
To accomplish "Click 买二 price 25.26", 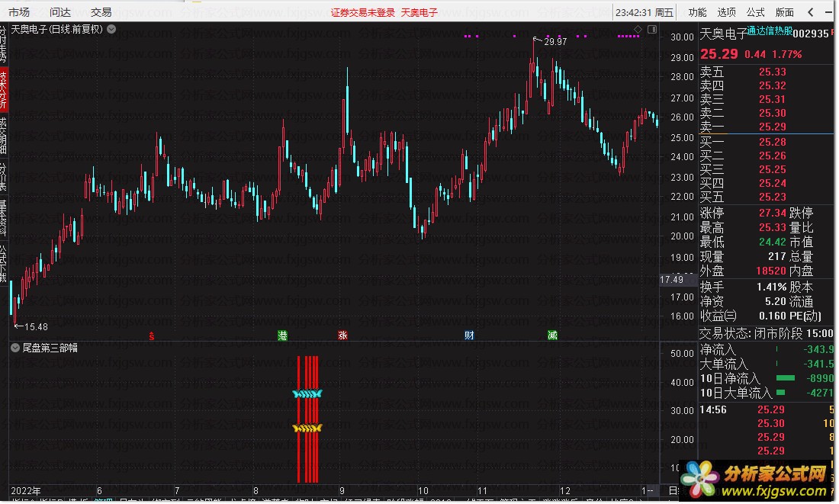I will [x=772, y=156].
